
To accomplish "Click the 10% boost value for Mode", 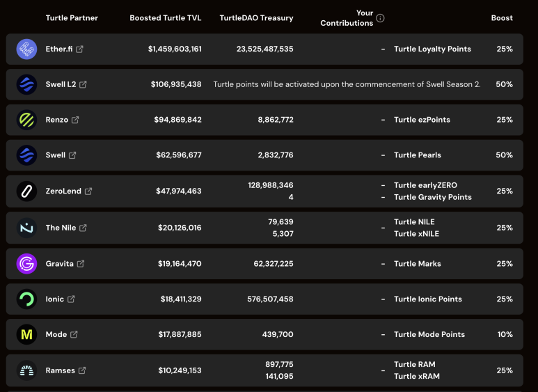I will (x=505, y=334).
